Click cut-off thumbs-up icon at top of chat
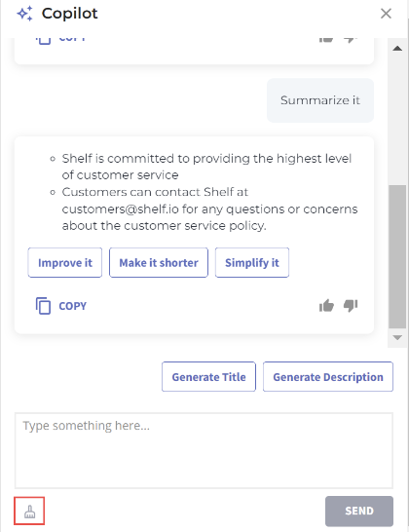The image size is (409, 532). pos(326,40)
